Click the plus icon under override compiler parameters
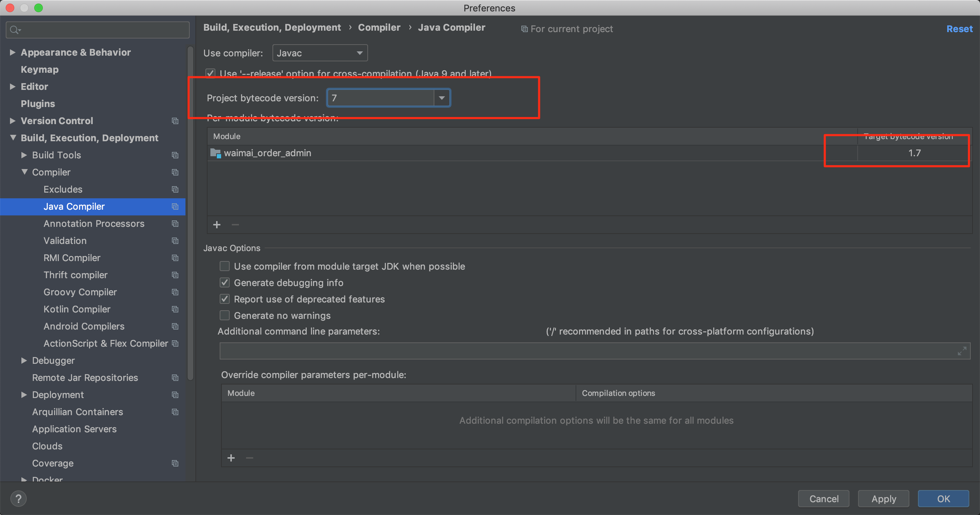980x515 pixels. point(231,458)
